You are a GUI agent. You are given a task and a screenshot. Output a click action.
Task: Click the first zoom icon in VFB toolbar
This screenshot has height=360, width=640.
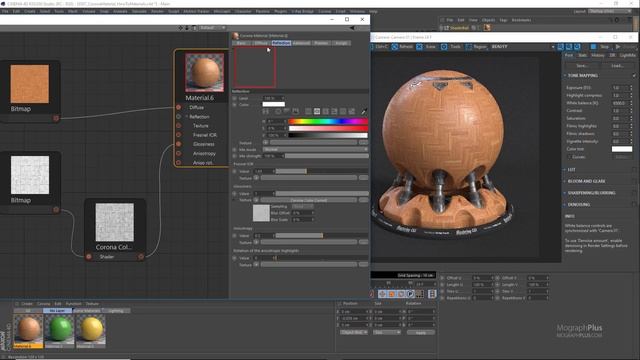point(561,47)
